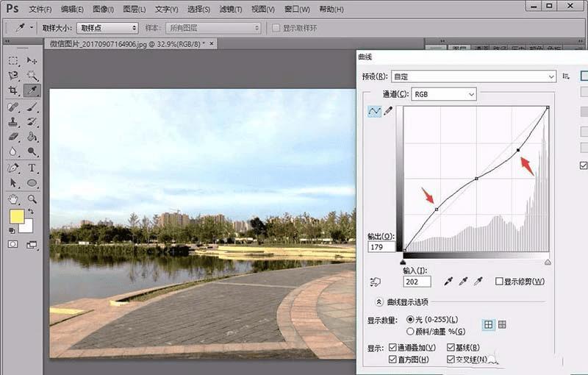Select the 颜料/油墨 % radio option

(410, 332)
